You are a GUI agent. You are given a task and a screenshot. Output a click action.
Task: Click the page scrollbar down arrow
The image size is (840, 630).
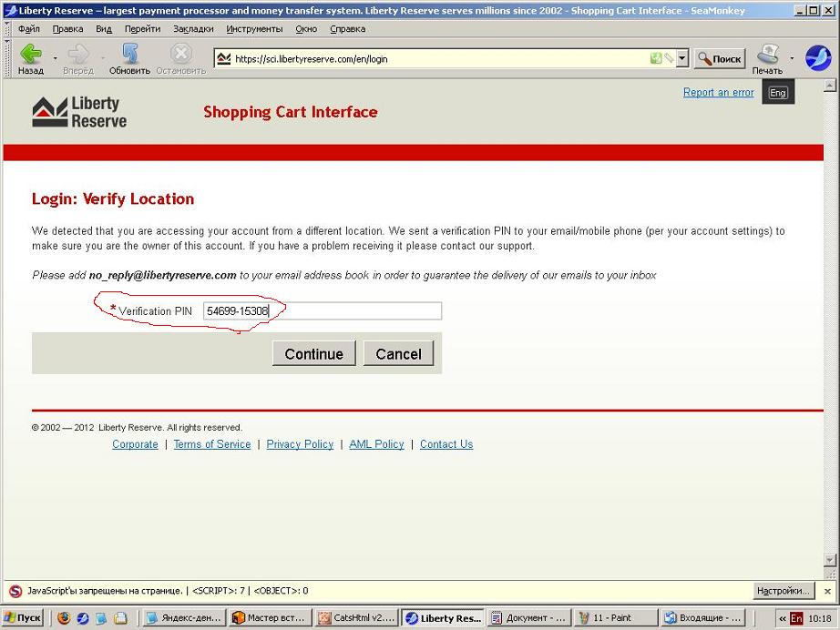point(830,561)
